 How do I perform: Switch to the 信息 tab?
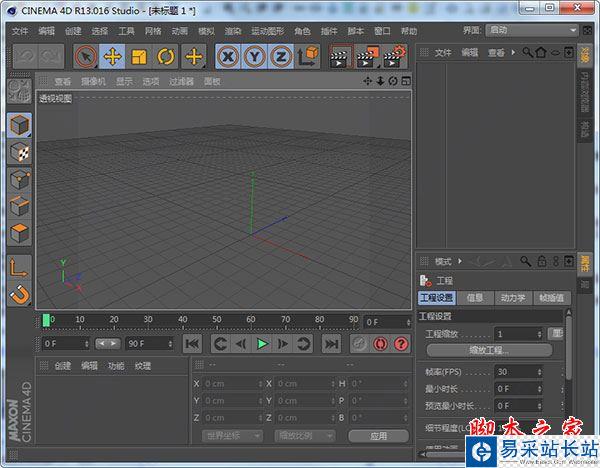[x=475, y=298]
